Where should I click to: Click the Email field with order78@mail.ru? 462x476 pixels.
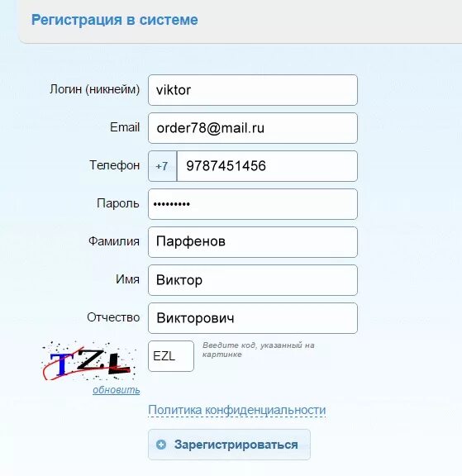pos(253,128)
